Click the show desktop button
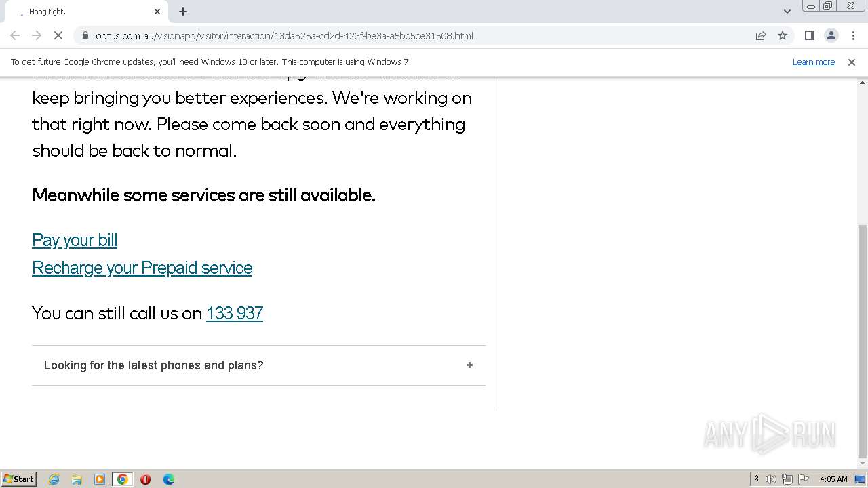This screenshot has width=868, height=488. tap(861, 479)
